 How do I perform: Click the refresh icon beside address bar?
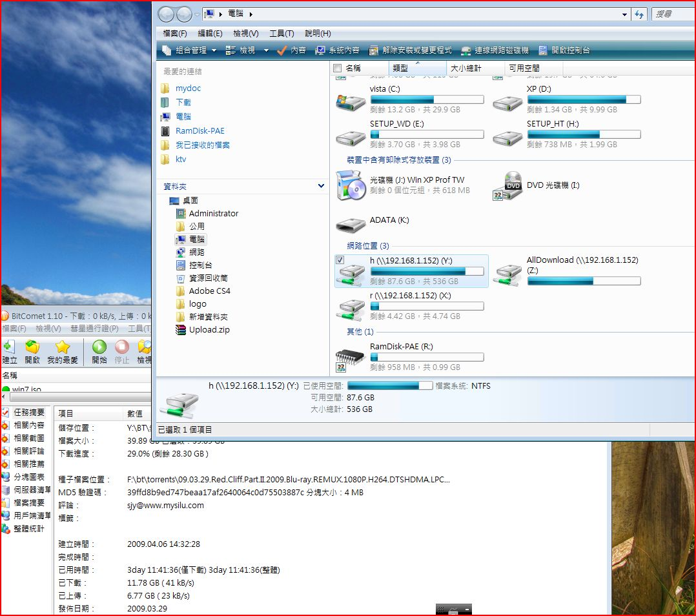(639, 14)
